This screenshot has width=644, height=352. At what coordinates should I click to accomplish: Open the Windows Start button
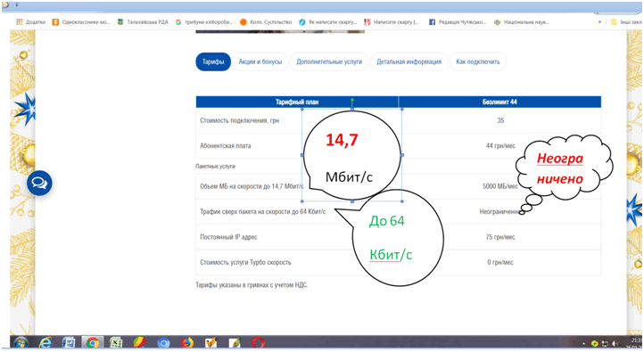(x=21, y=342)
